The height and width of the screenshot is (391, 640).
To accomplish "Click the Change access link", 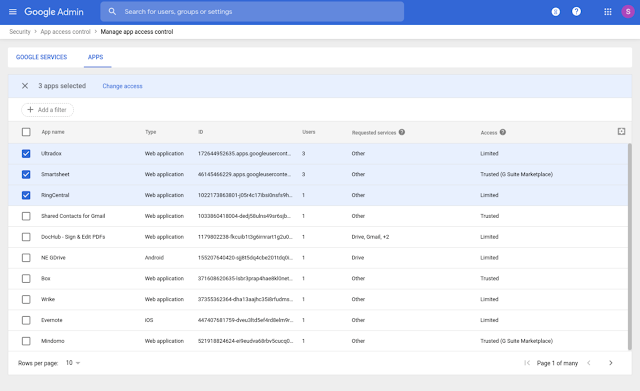I will click(122, 86).
